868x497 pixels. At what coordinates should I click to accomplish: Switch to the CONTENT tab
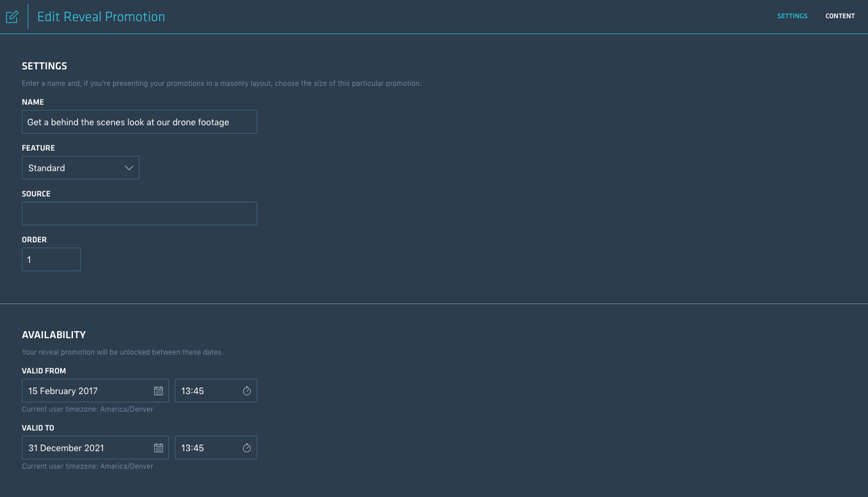(x=840, y=16)
